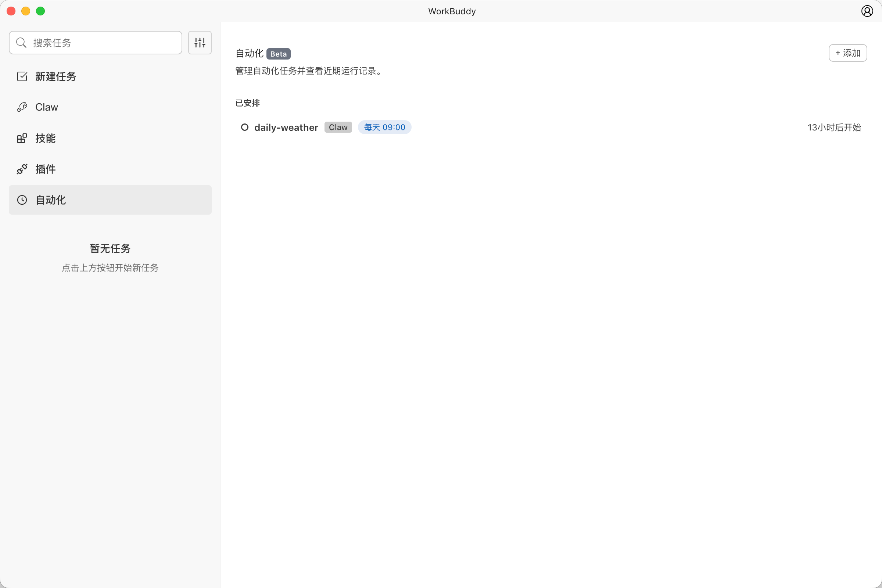Viewport: 882px width, 588px height.
Task: Switch to the 插件 section
Action: (x=46, y=169)
